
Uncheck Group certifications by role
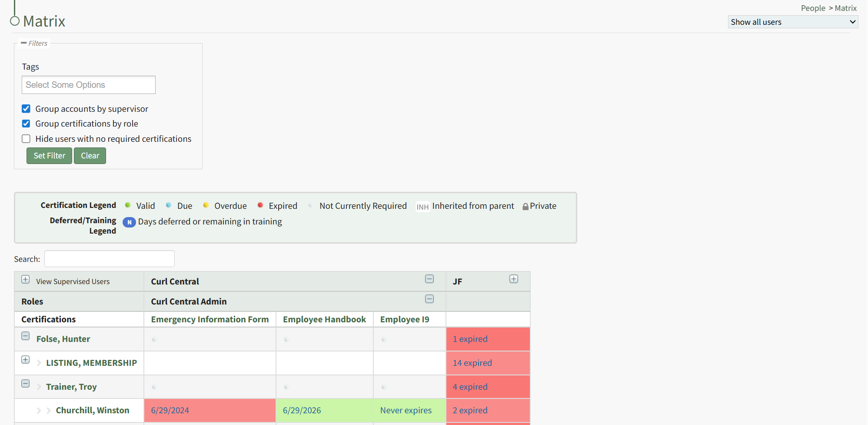[26, 124]
